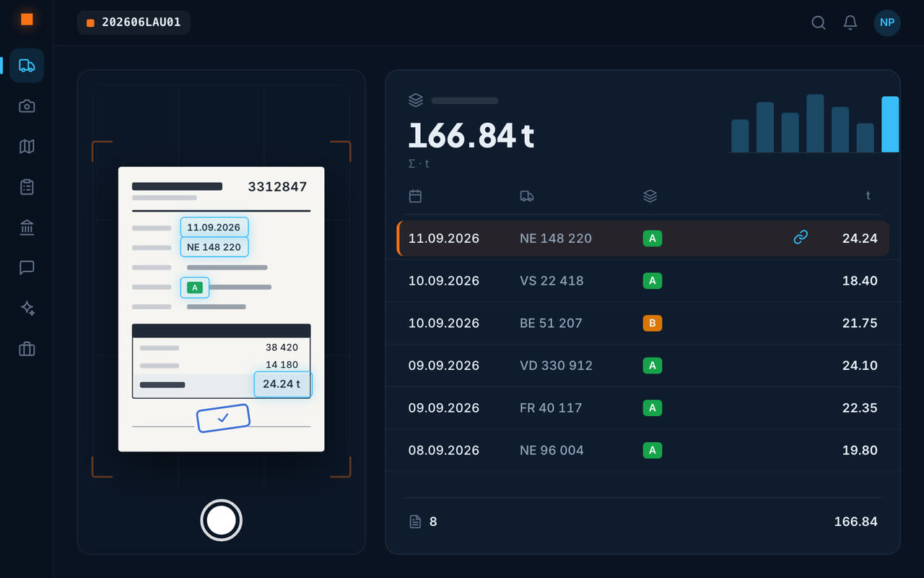Open the chat message sidebar icon

[x=27, y=268]
